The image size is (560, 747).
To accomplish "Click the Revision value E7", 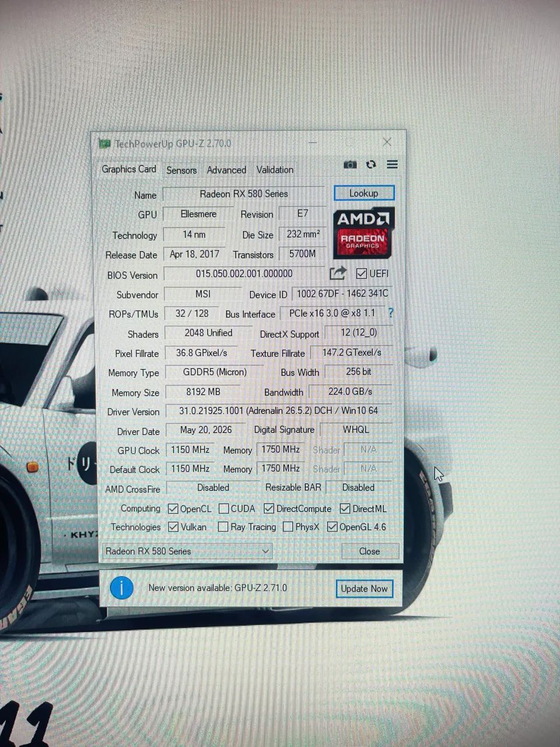I will point(302,214).
